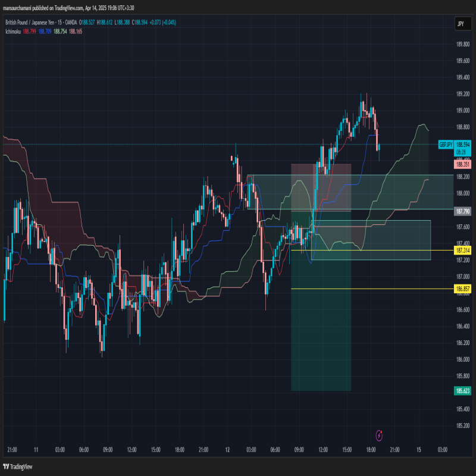Click the 186.600 price axis label
476x476 pixels.
[x=463, y=309]
